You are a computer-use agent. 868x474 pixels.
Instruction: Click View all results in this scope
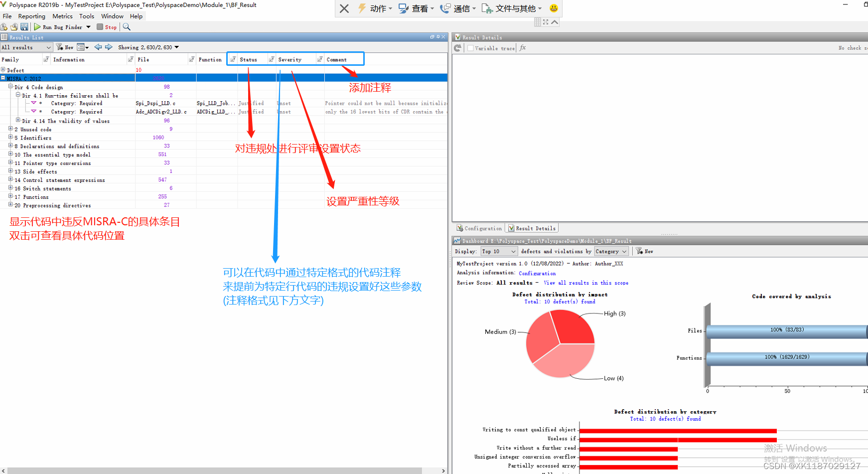click(586, 283)
